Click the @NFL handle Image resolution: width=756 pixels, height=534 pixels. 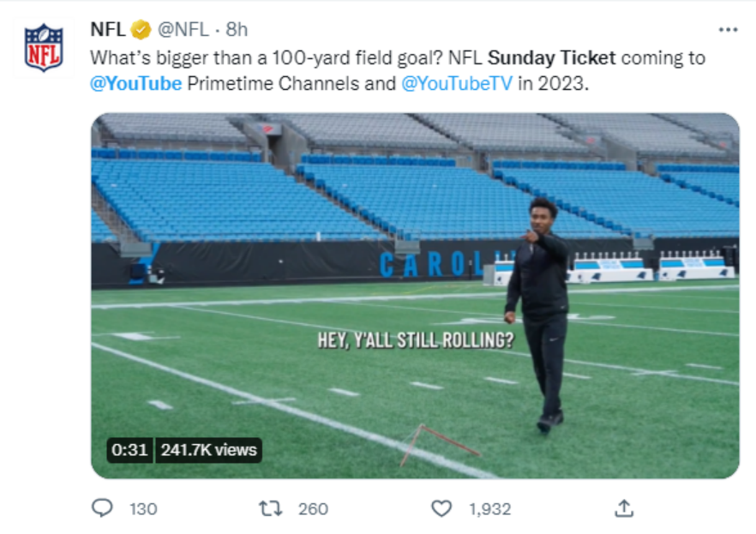183,30
